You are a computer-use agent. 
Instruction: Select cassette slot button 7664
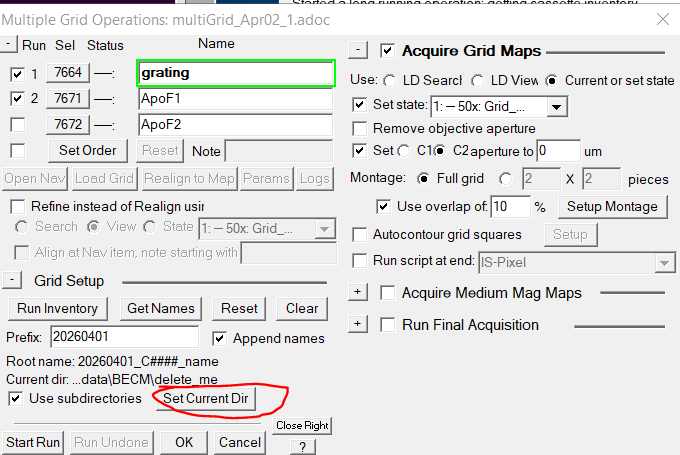(x=68, y=72)
